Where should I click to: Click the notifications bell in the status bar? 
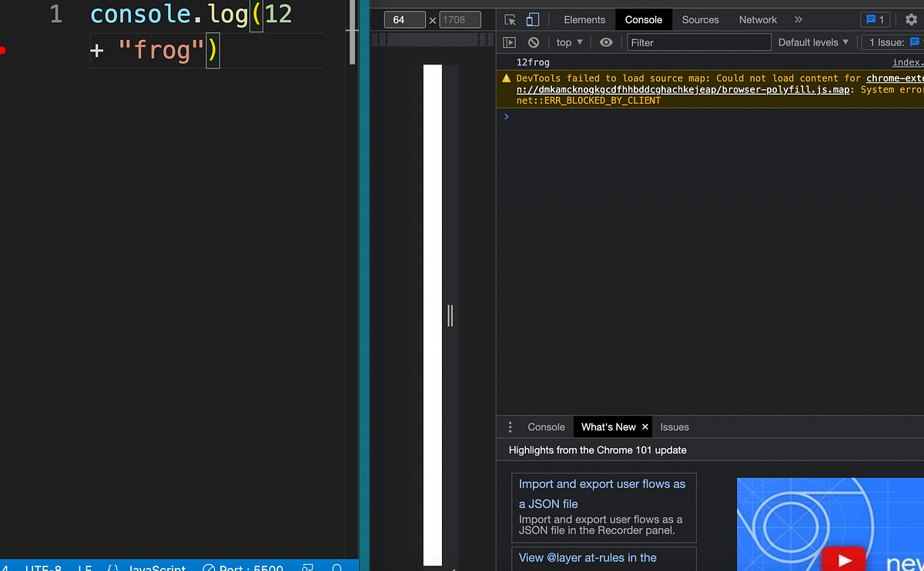pos(336,567)
